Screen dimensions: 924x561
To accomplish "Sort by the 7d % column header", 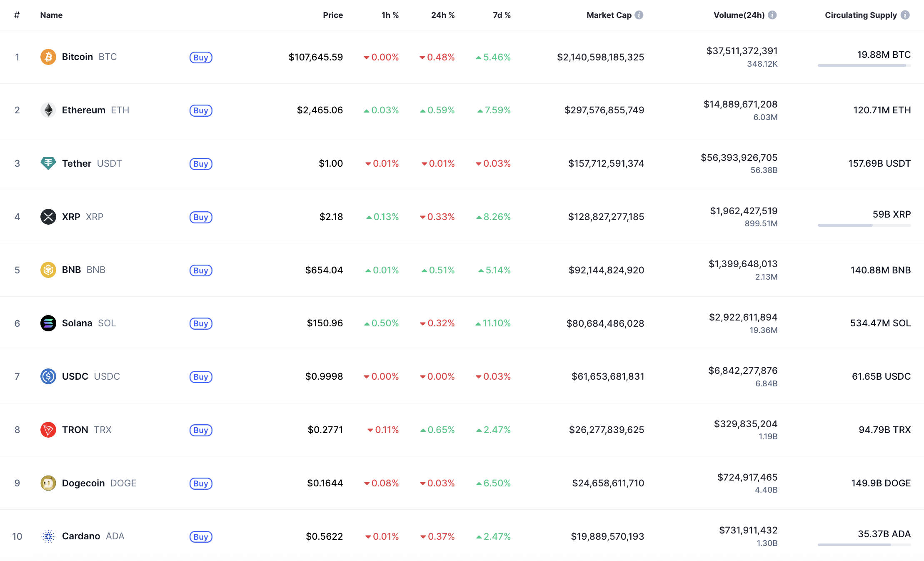I will click(502, 15).
